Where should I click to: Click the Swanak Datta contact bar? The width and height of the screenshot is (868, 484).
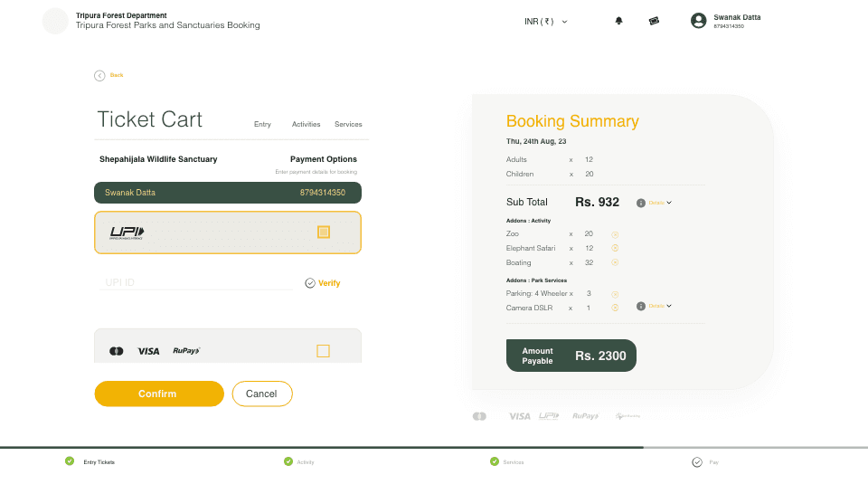tap(228, 193)
